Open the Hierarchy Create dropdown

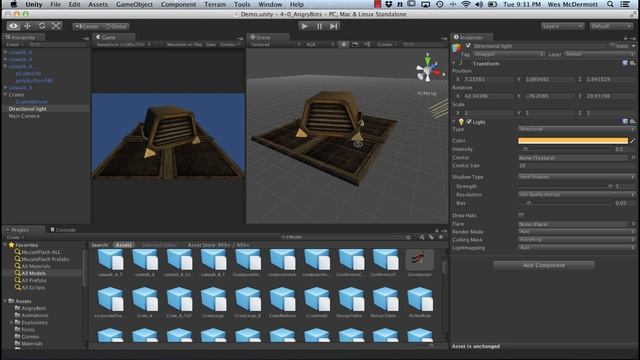(x=15, y=44)
